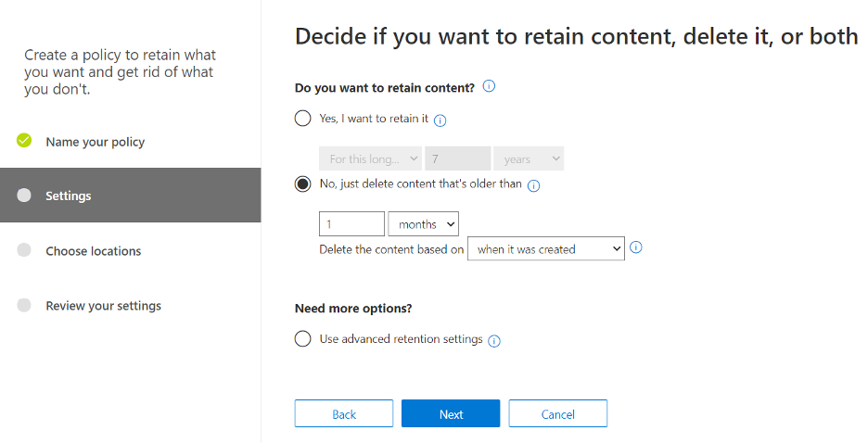Click info icon beside 'Do you want to retain content?'
The image size is (868, 443).
click(489, 86)
